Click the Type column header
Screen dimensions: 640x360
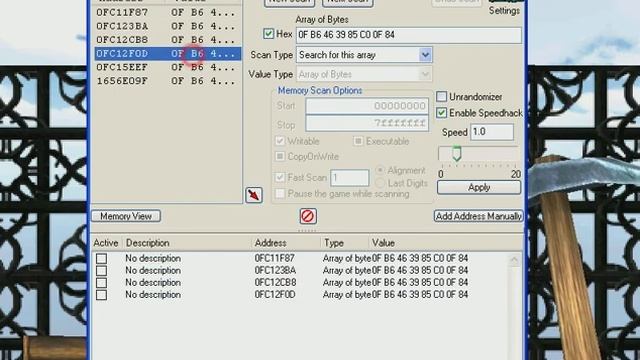coord(345,243)
